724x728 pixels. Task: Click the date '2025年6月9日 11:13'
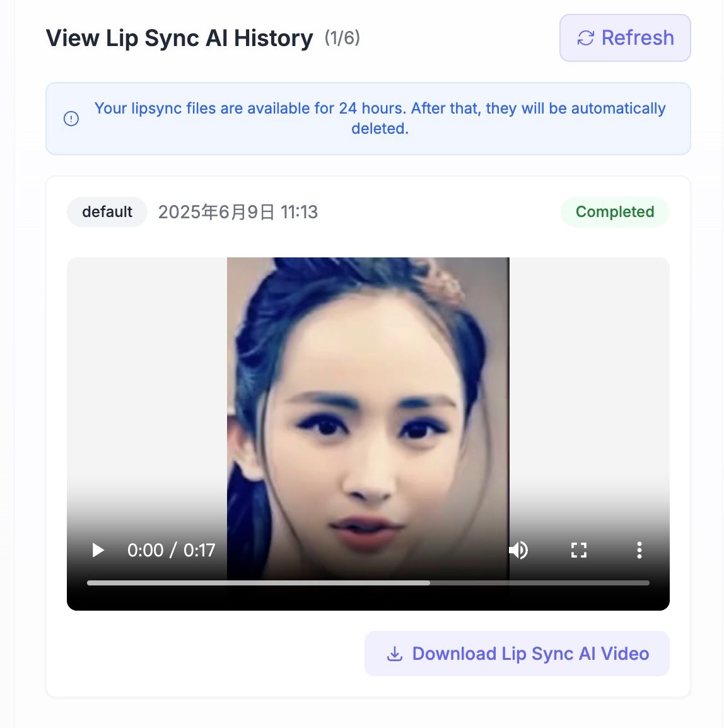tap(238, 212)
